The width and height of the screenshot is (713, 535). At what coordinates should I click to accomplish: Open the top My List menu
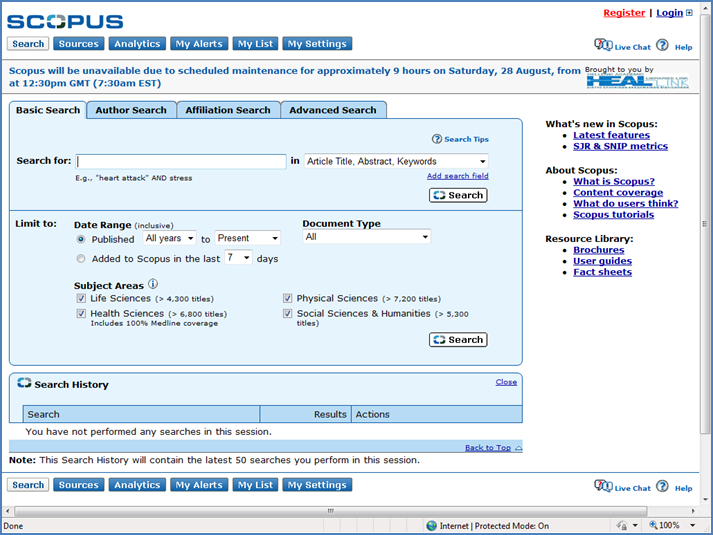tap(255, 44)
